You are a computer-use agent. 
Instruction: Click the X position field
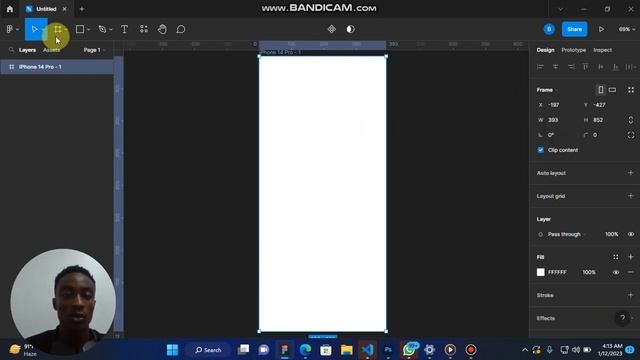point(558,105)
